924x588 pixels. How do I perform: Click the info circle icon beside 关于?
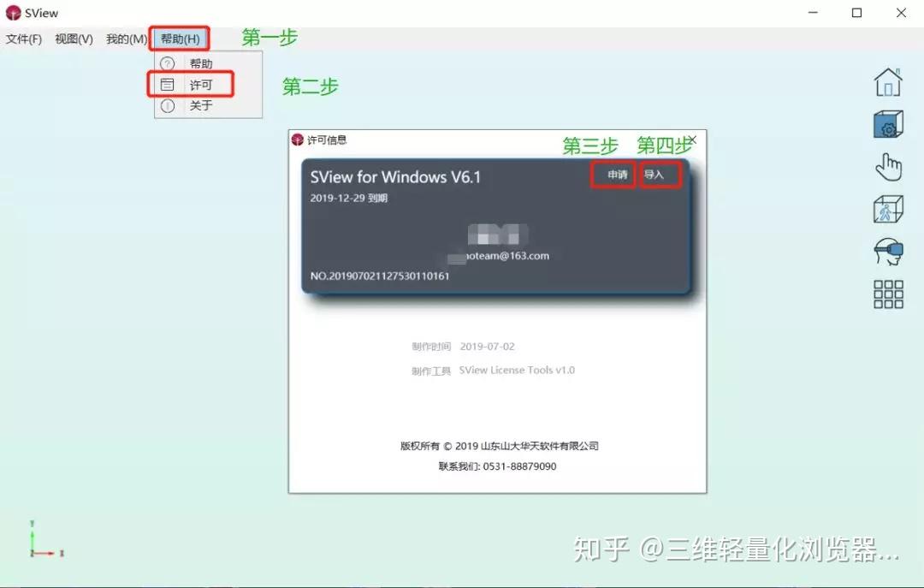click(167, 104)
